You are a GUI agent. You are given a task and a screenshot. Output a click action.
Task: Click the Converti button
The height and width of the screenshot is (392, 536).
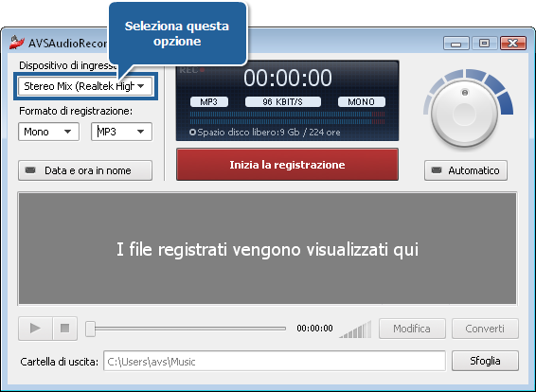tap(485, 329)
